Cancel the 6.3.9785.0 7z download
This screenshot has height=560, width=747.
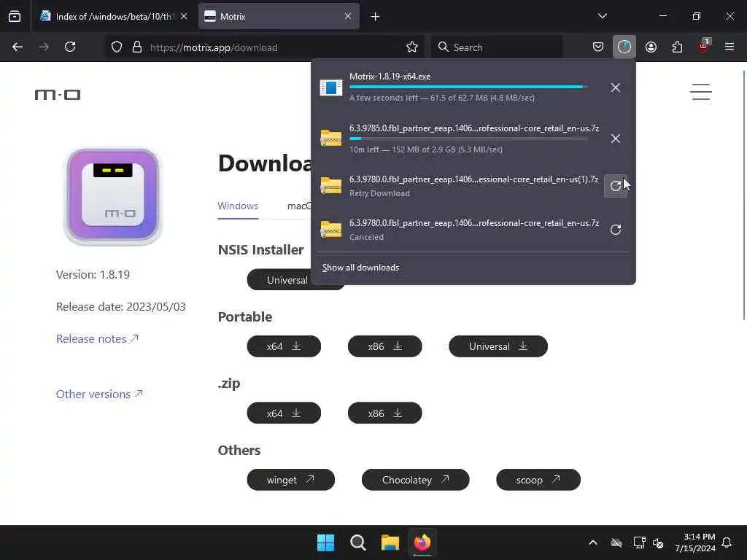(616, 139)
